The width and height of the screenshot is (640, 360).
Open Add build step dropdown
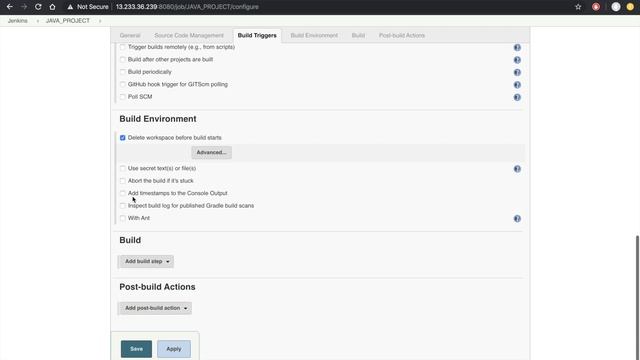(x=146, y=261)
